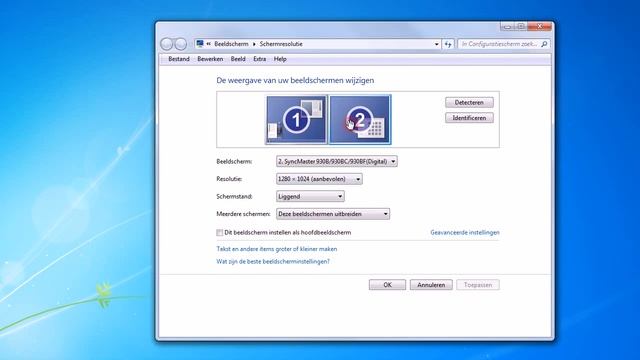Click the double chevron before Beeldscherm
The height and width of the screenshot is (360, 640).
pyautogui.click(x=209, y=44)
